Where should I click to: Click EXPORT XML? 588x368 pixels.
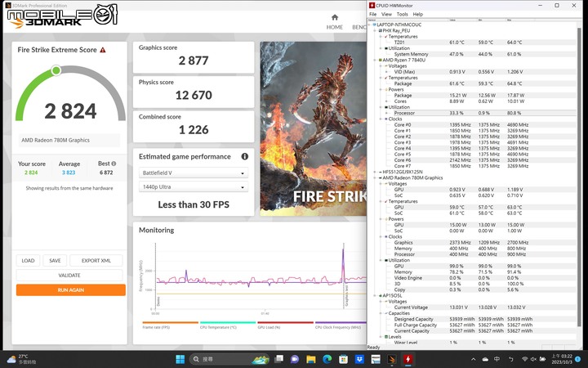click(x=96, y=260)
